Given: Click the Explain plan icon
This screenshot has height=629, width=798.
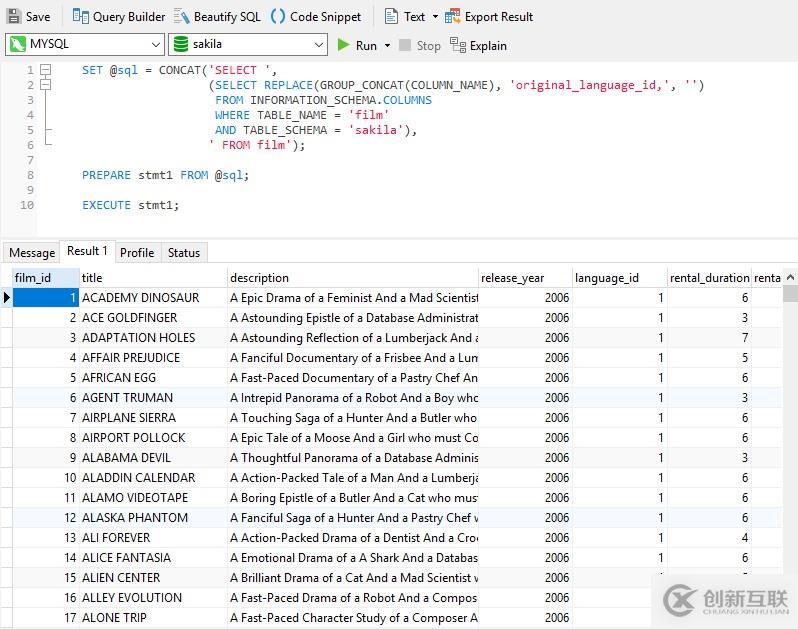Looking at the screenshot, I should point(458,45).
